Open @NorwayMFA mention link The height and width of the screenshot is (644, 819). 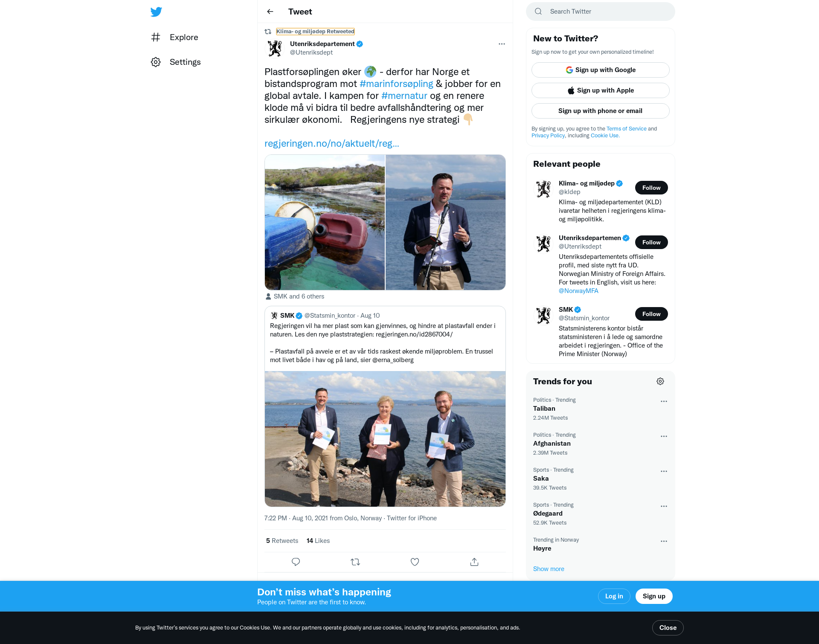[x=578, y=291]
